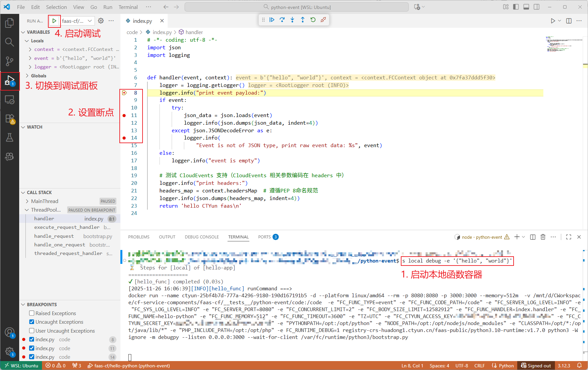Click the green Start Debugging button

[x=54, y=21]
